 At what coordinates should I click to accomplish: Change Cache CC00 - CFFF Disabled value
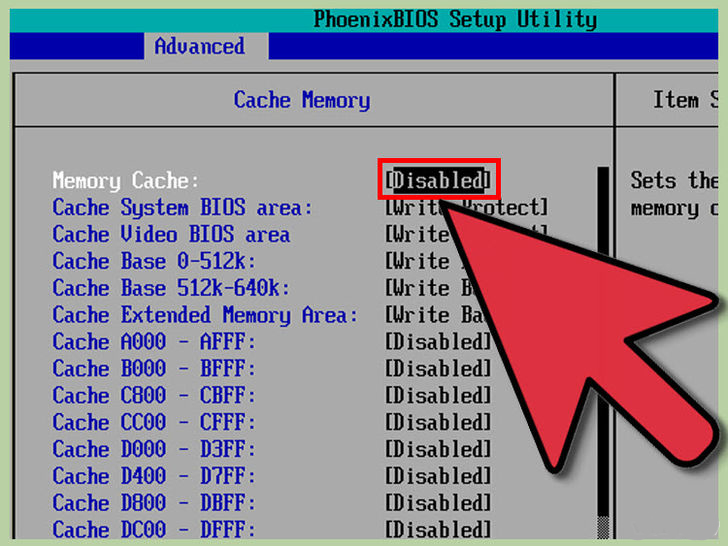pyautogui.click(x=438, y=422)
